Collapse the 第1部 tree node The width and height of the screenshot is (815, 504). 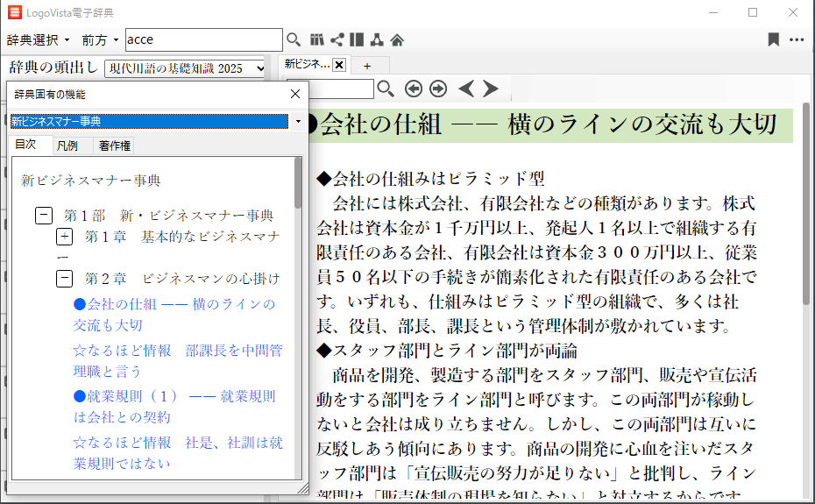pyautogui.click(x=44, y=216)
